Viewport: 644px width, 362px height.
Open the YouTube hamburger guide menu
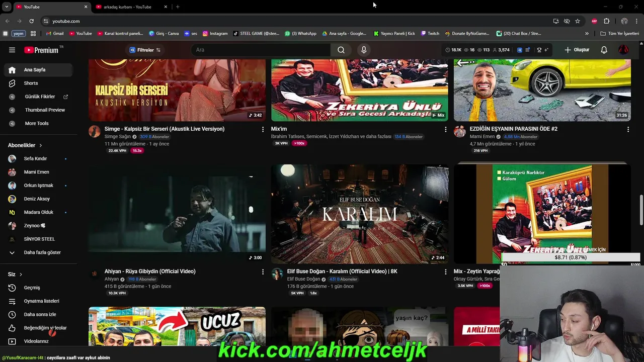(12, 50)
